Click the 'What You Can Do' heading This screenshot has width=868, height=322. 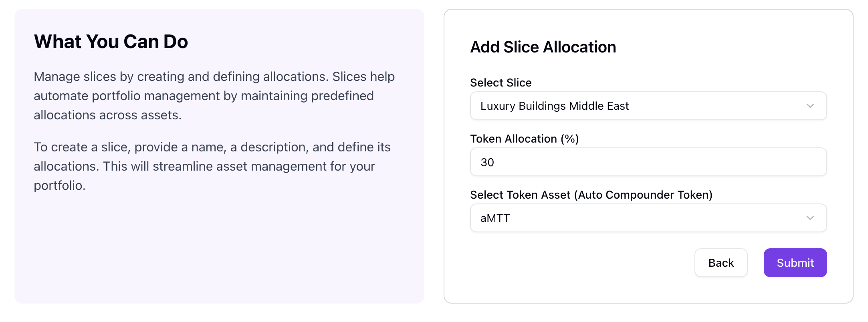coord(111,42)
